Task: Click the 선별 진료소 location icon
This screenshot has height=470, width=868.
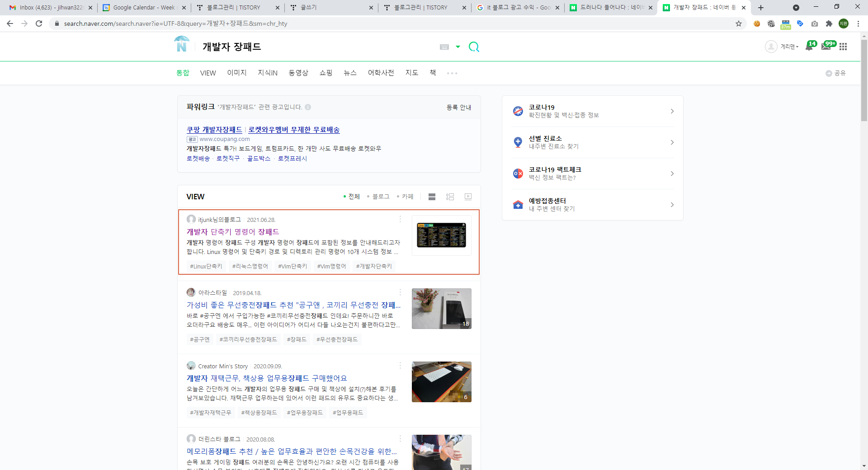Action: tap(518, 142)
